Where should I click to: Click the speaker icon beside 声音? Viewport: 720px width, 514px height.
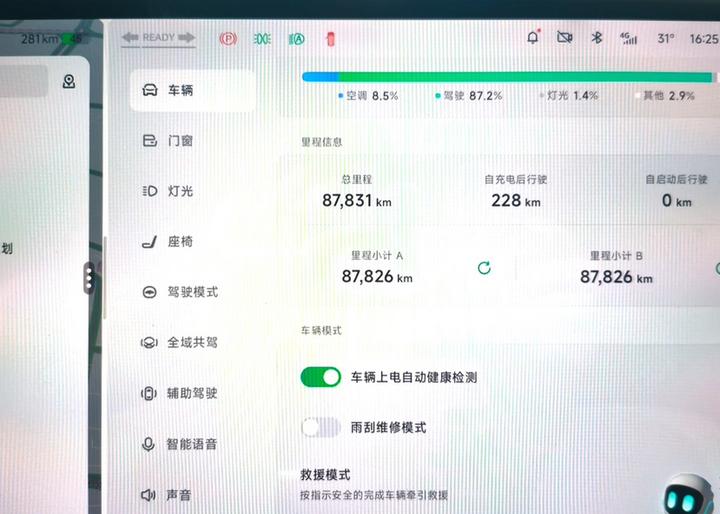coord(148,495)
